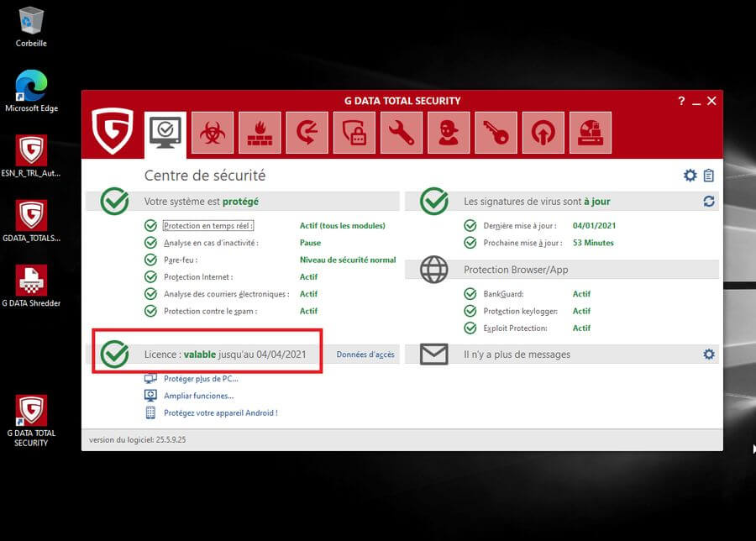756x541 pixels.
Task: Click the Protection keylogger entry
Action: tap(521, 311)
